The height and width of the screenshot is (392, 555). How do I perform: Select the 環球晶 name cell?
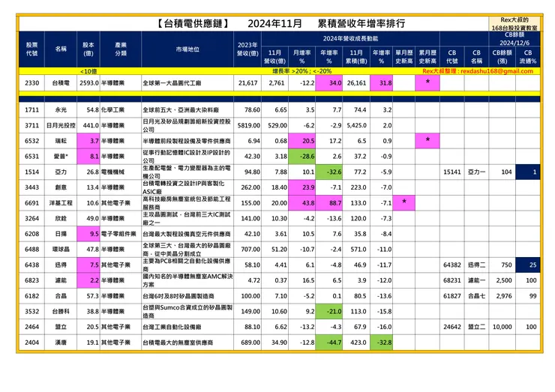pyautogui.click(x=61, y=249)
